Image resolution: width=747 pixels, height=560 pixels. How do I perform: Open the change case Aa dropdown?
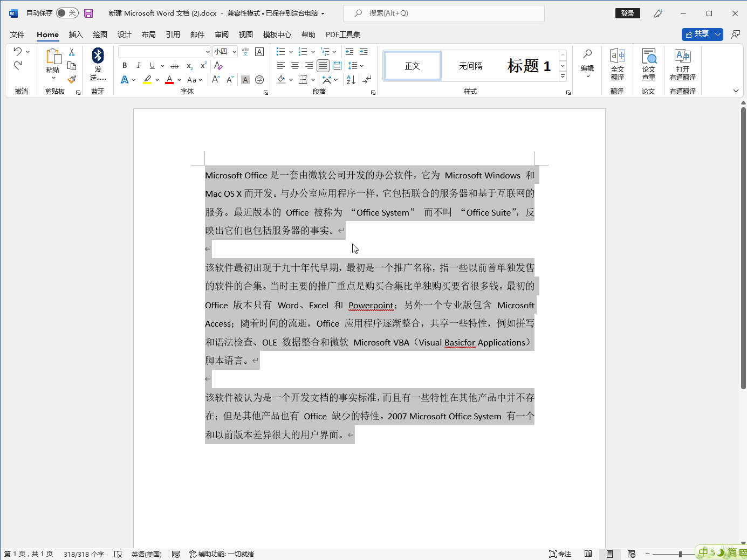(x=195, y=80)
